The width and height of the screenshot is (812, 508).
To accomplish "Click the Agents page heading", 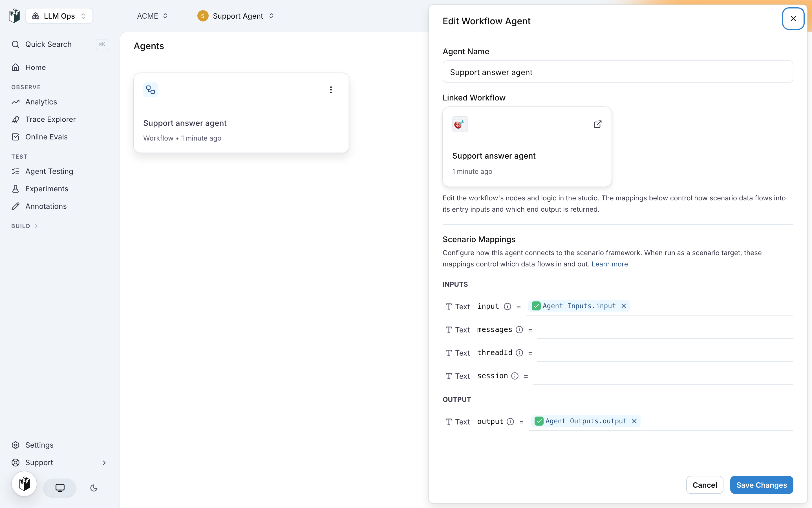I will tap(149, 46).
